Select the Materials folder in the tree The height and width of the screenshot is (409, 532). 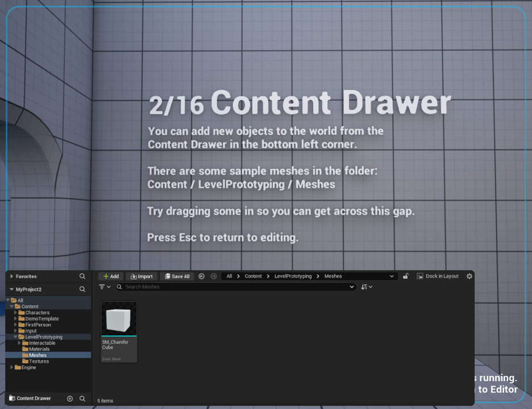[39, 349]
